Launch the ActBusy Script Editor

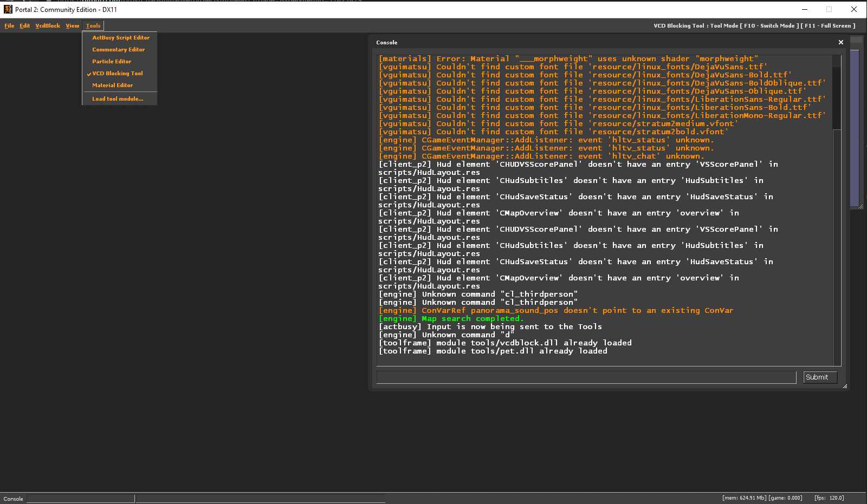point(120,37)
